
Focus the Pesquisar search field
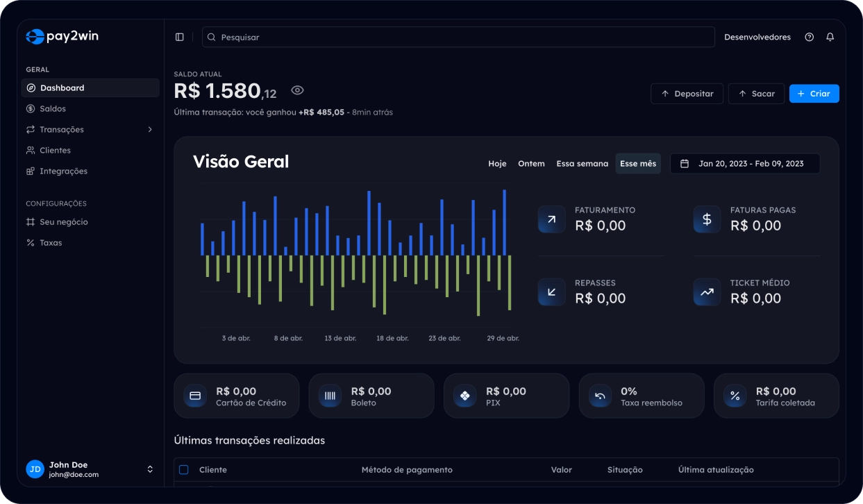(458, 37)
